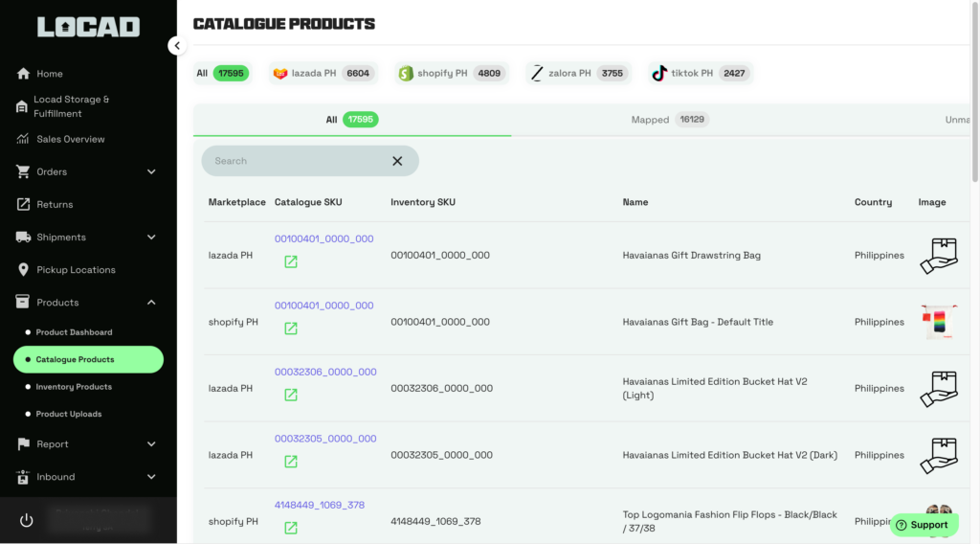This screenshot has height=544, width=980.
Task: Click the Support button
Action: (x=923, y=525)
